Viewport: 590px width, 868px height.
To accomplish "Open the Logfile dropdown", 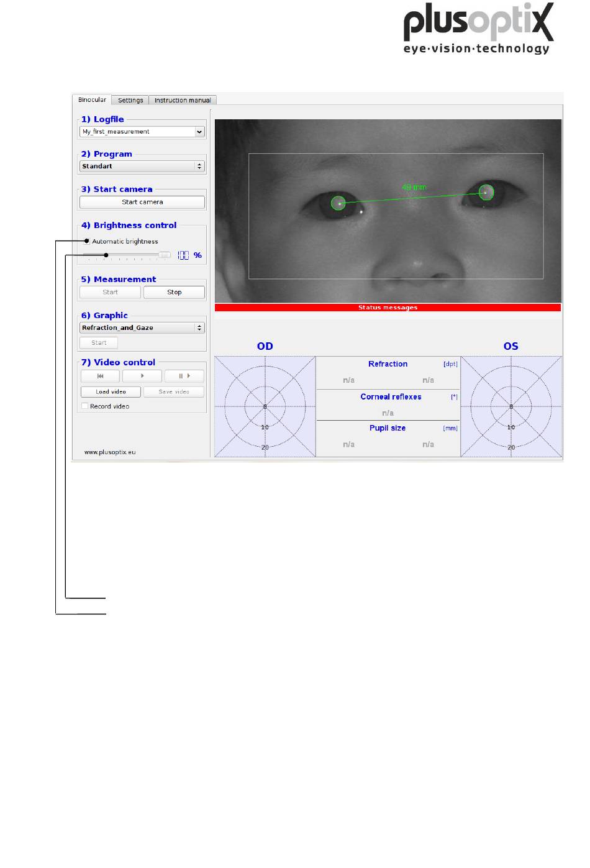I will (x=142, y=132).
